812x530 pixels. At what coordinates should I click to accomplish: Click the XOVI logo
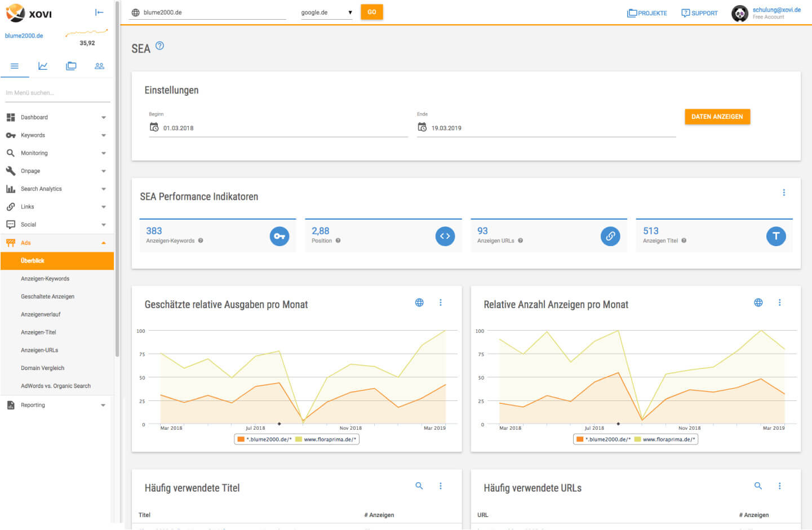pos(29,13)
